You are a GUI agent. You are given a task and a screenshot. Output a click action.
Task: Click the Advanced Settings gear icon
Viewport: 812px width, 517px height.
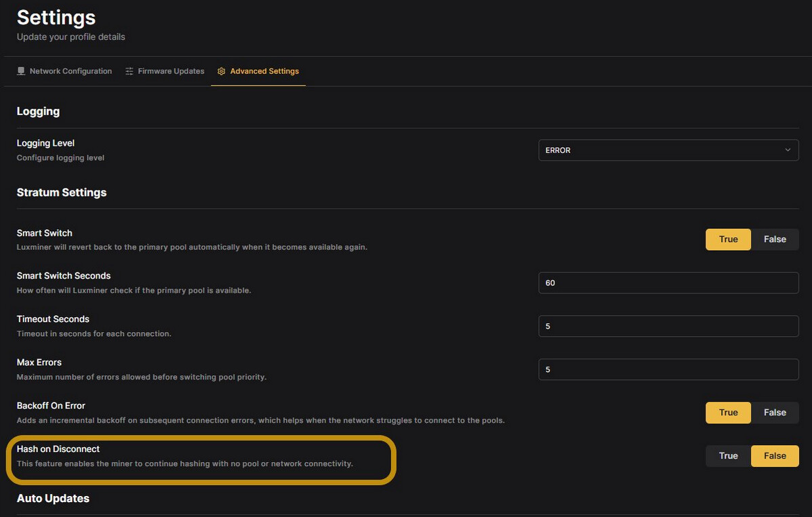[221, 71]
